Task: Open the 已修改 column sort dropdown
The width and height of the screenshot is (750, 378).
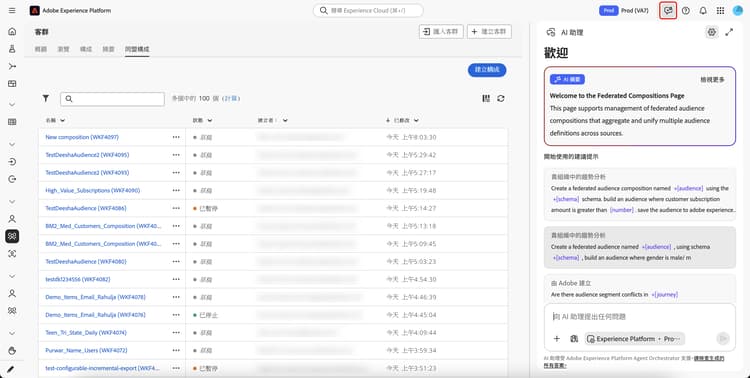Action: pyautogui.click(x=416, y=121)
